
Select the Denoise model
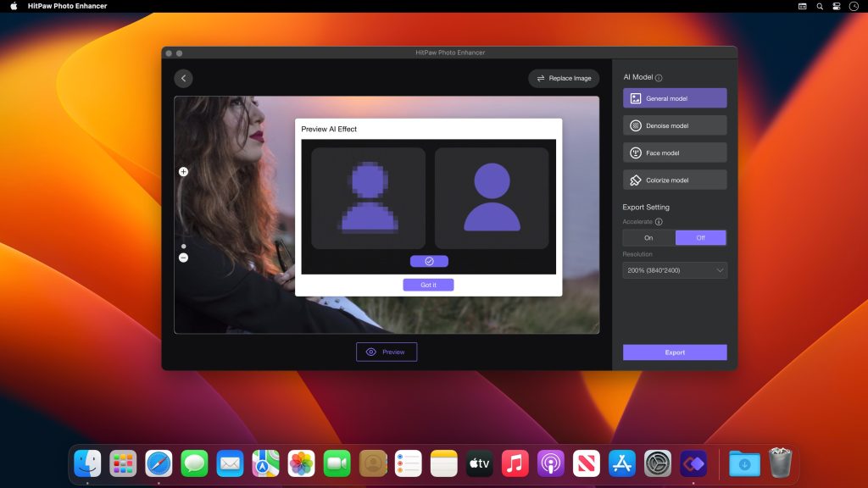pyautogui.click(x=675, y=125)
